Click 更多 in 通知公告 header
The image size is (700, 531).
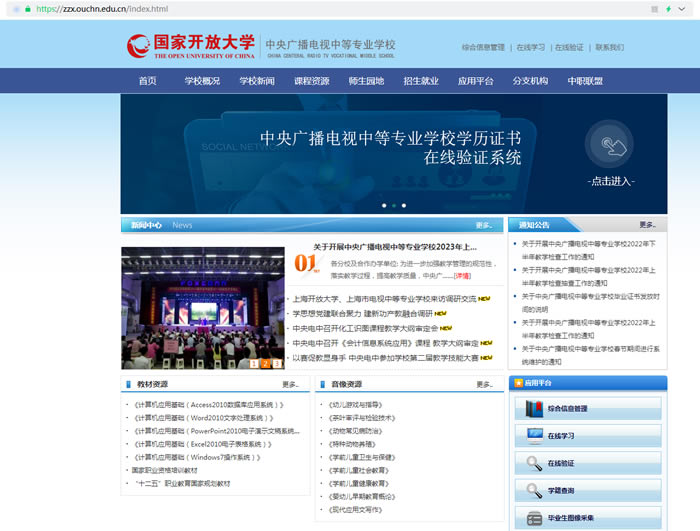pyautogui.click(x=647, y=225)
